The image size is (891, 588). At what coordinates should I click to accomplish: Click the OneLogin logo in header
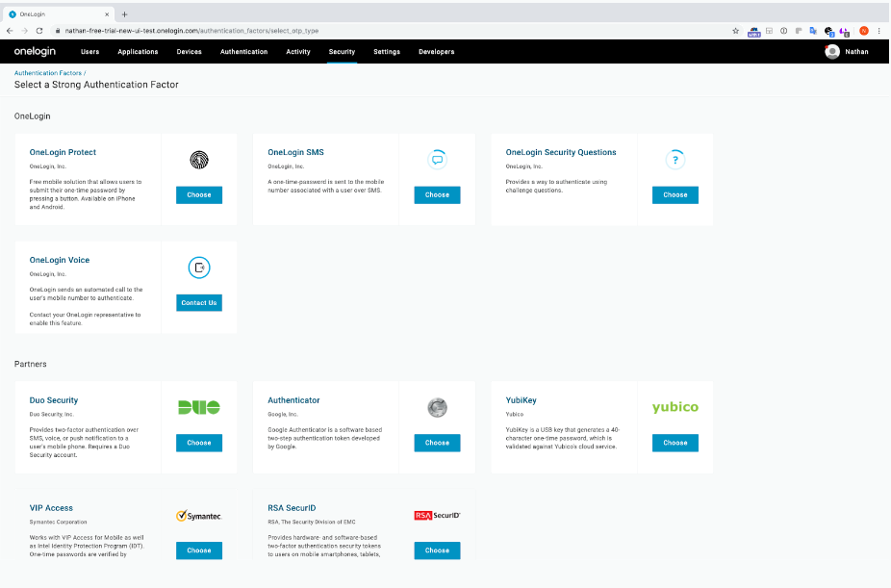(x=35, y=51)
